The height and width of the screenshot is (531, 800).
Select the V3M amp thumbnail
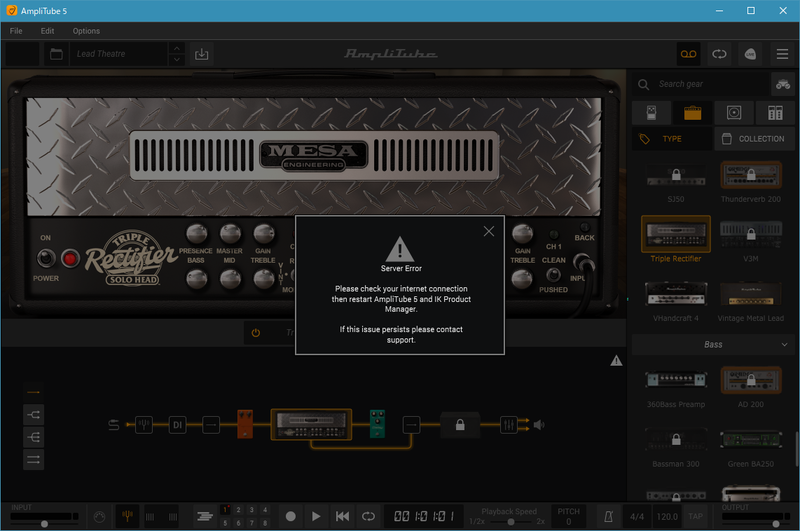[x=751, y=234]
